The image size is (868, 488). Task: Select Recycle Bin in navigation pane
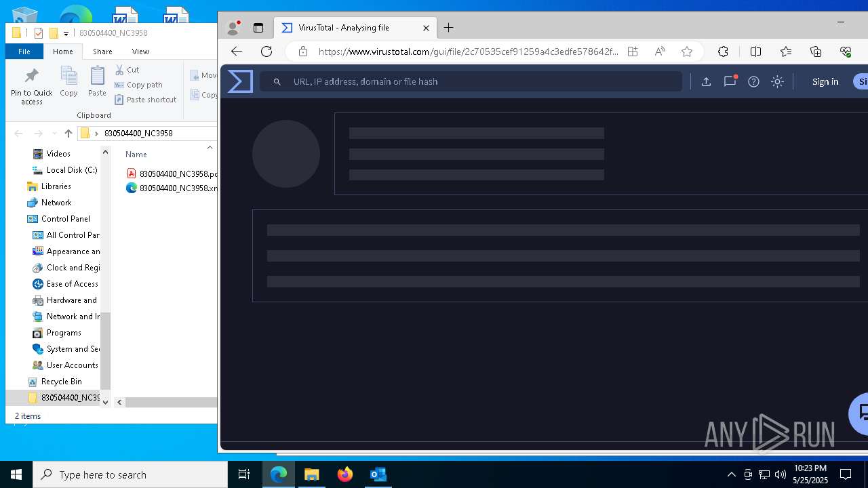(54, 382)
